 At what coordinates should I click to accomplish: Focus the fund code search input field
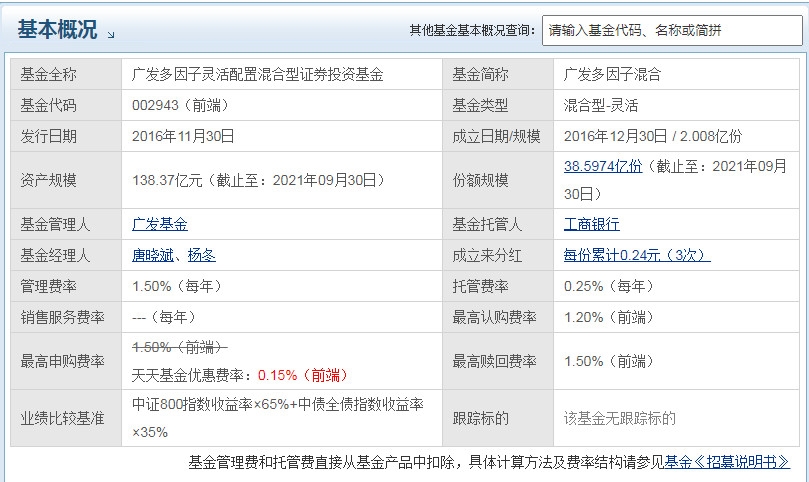click(672, 30)
